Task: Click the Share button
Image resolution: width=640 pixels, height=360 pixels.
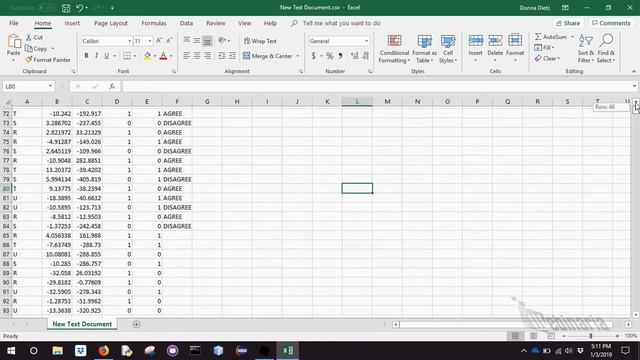Action: click(568, 23)
